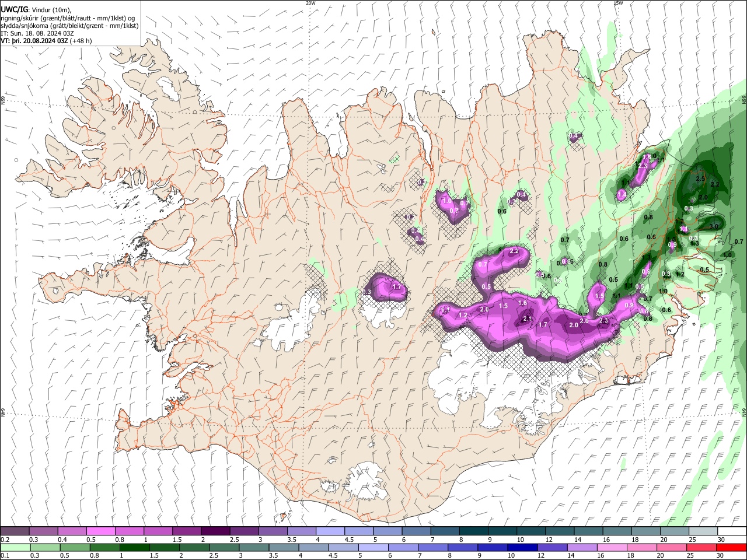Click the '15W' longitude label at the top

[x=618, y=3]
